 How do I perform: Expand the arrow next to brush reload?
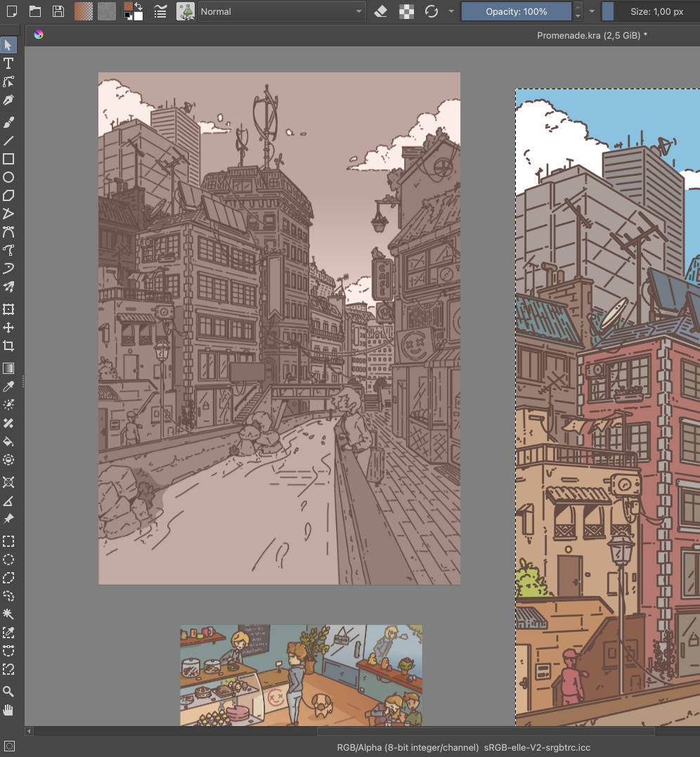click(x=451, y=11)
